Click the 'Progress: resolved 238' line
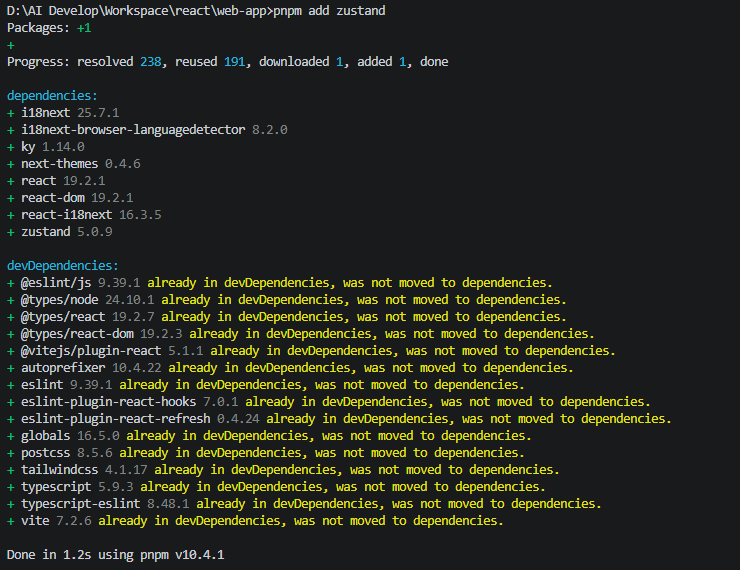The width and height of the screenshot is (740, 570). 227,62
